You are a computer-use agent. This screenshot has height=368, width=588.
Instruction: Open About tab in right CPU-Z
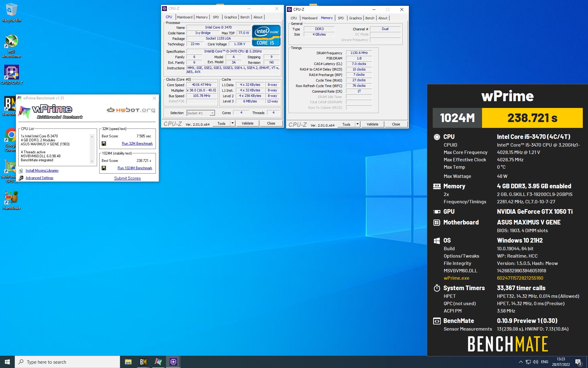[383, 18]
